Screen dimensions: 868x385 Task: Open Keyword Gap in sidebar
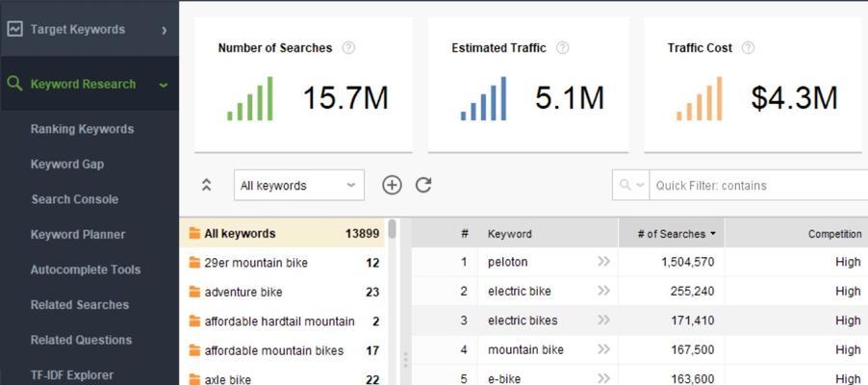pos(67,164)
